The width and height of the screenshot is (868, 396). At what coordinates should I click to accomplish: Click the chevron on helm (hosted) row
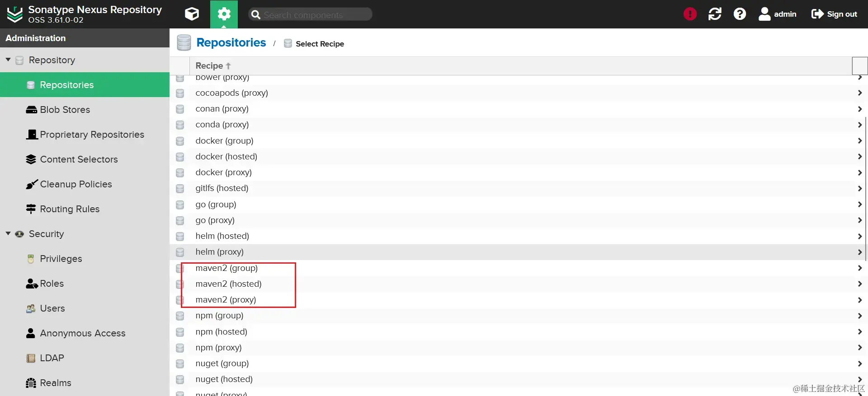(x=859, y=236)
